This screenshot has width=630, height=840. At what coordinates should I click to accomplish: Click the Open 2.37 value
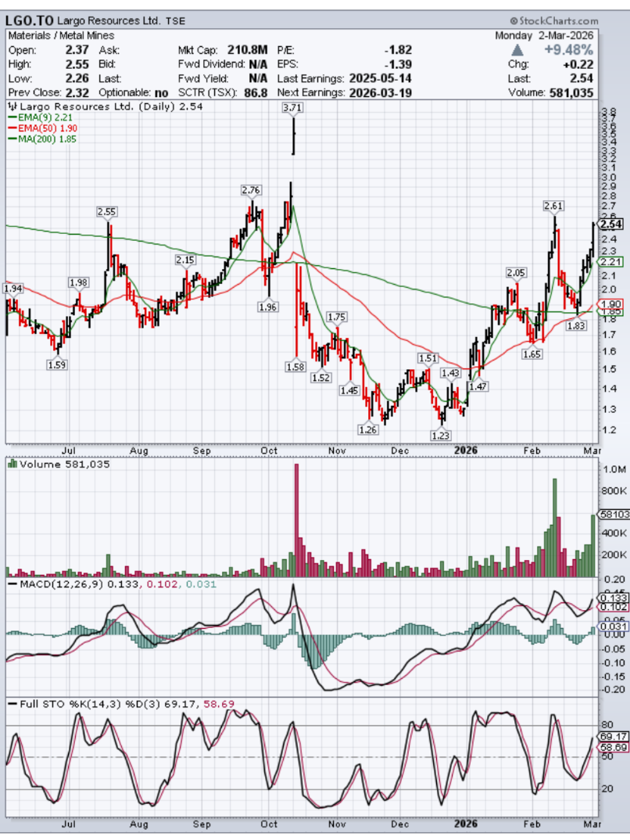coord(77,50)
